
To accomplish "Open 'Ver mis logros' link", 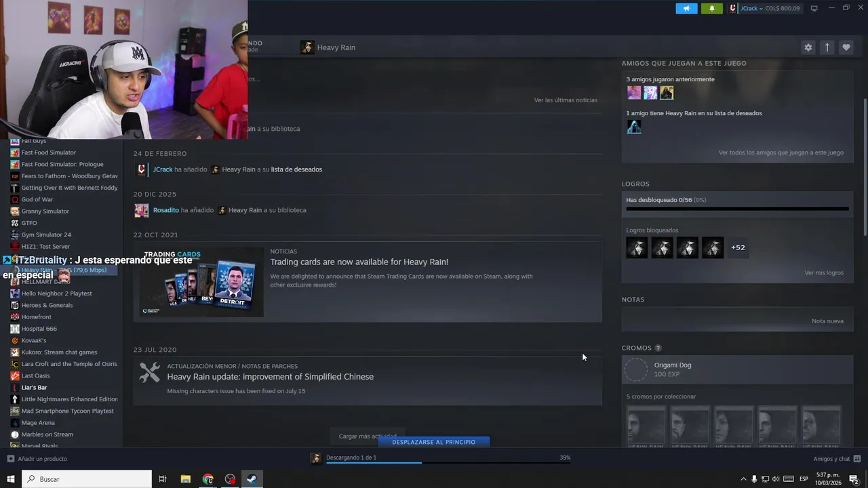I will [x=824, y=272].
